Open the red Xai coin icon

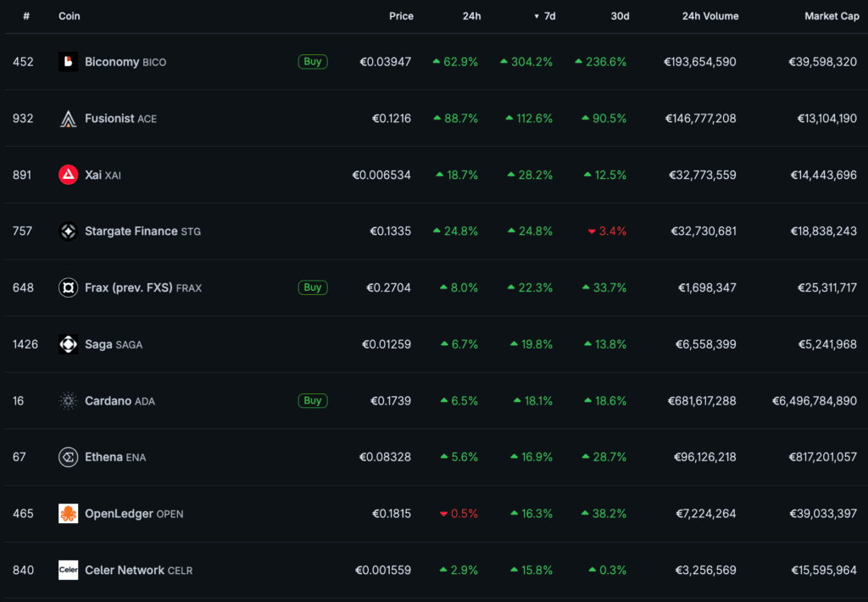pyautogui.click(x=68, y=175)
